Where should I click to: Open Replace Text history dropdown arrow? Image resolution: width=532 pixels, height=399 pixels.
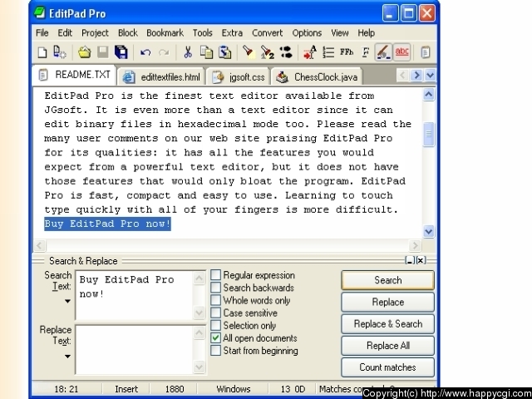click(x=67, y=357)
